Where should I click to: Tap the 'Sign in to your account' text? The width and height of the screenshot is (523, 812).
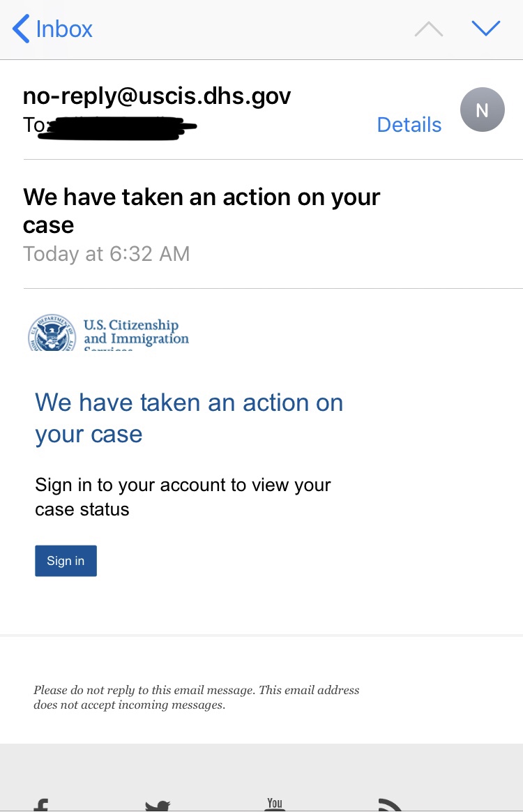183,497
